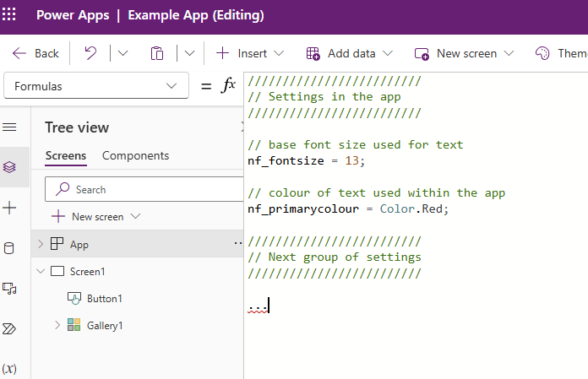The image size is (588, 379).
Task: Open the toolbar New screen dropdown chevron
Action: tap(509, 53)
